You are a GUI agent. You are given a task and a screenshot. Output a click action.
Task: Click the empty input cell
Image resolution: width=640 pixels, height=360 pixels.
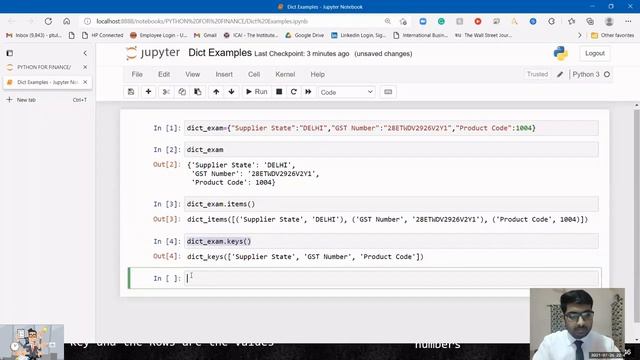[391, 278]
